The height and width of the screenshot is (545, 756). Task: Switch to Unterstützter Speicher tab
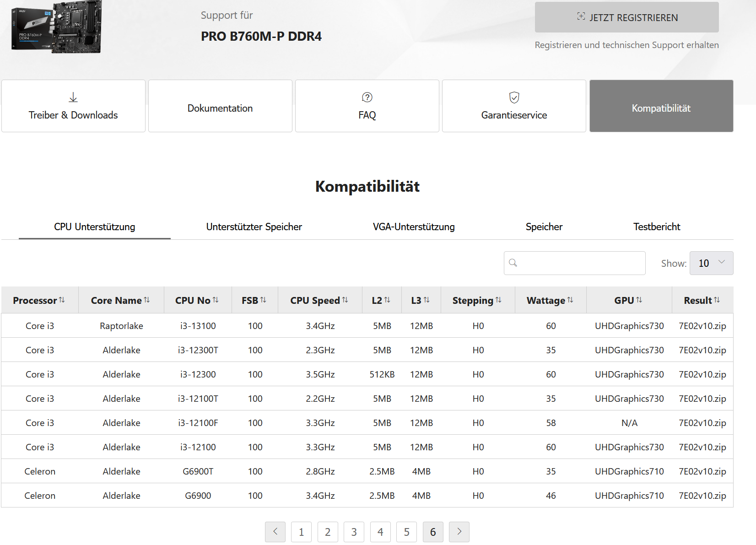point(254,227)
